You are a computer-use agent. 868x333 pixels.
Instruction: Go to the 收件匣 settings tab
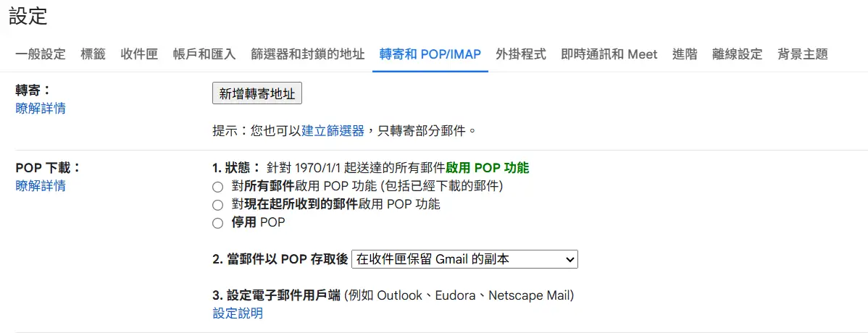point(139,54)
